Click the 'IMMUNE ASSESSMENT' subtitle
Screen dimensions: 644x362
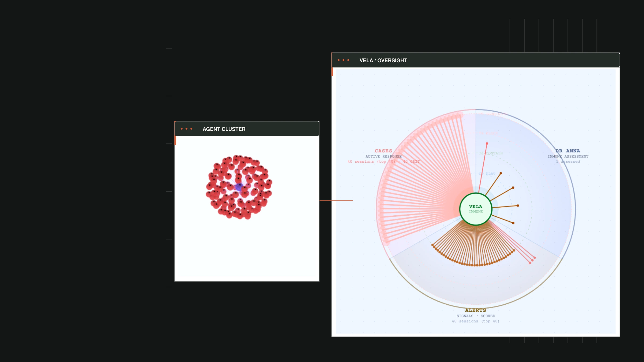click(568, 156)
